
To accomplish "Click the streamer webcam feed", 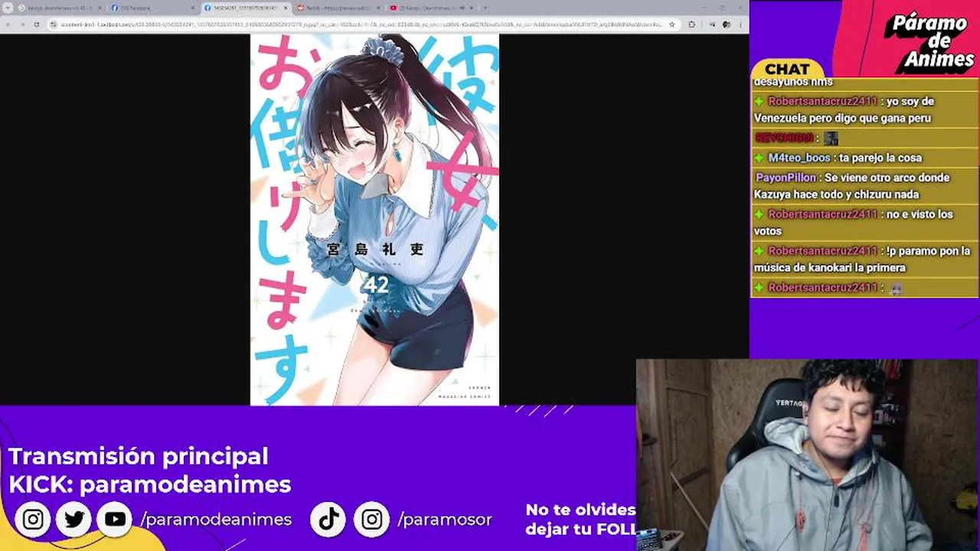I will pyautogui.click(x=808, y=455).
